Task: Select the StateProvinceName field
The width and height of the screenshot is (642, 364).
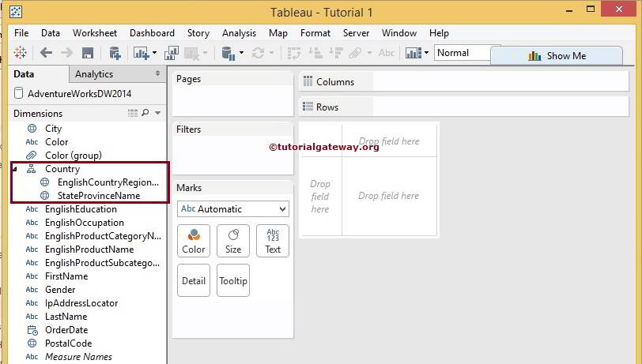Action: pos(99,196)
